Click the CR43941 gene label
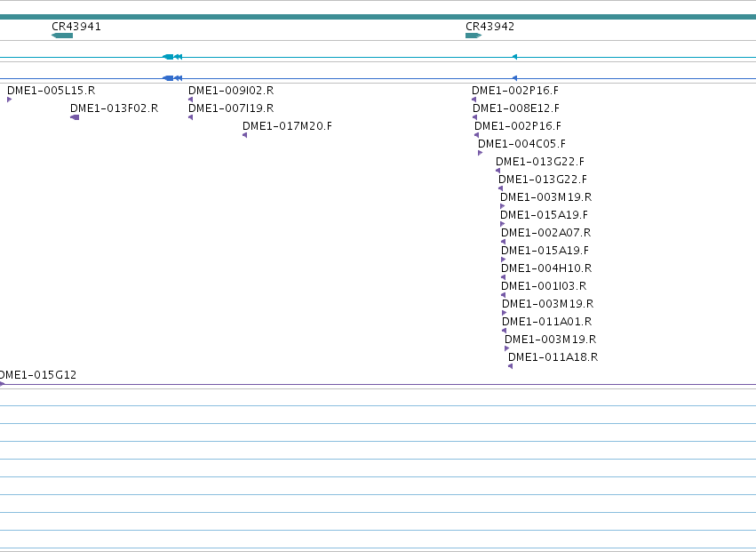The width and height of the screenshot is (756, 552). click(x=76, y=27)
